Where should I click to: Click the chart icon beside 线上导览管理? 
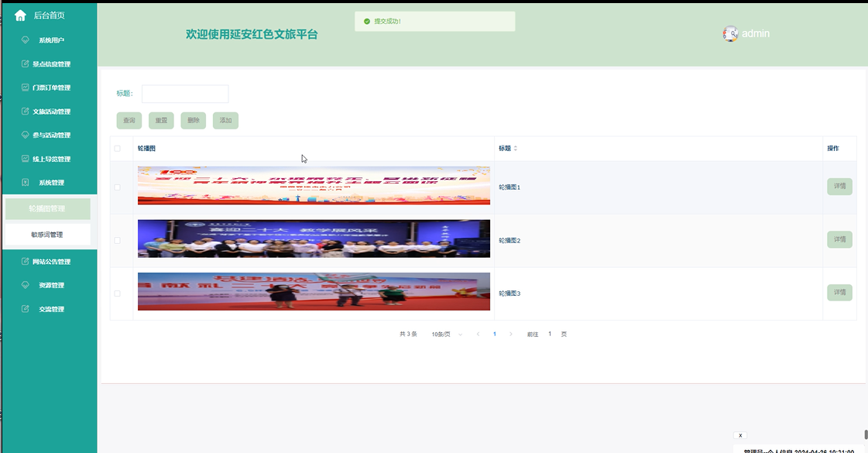(25, 159)
